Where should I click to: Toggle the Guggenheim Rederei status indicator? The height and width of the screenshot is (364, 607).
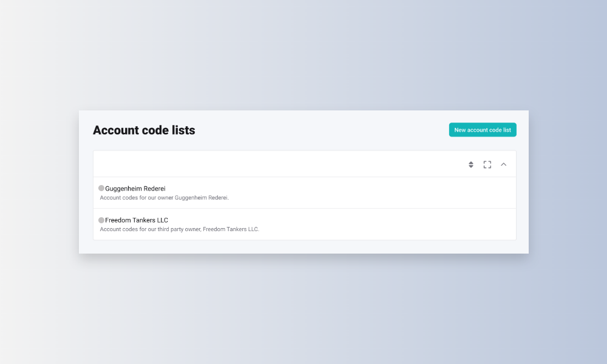coord(101,188)
